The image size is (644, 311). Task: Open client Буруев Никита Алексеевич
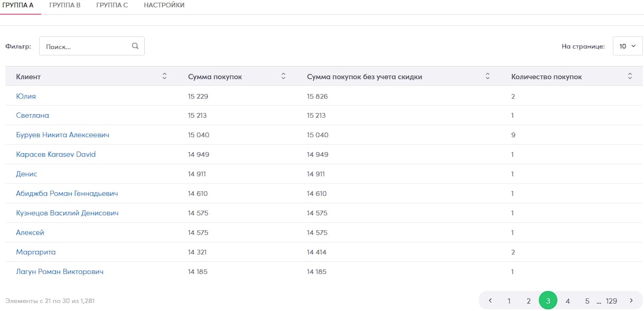click(x=62, y=135)
